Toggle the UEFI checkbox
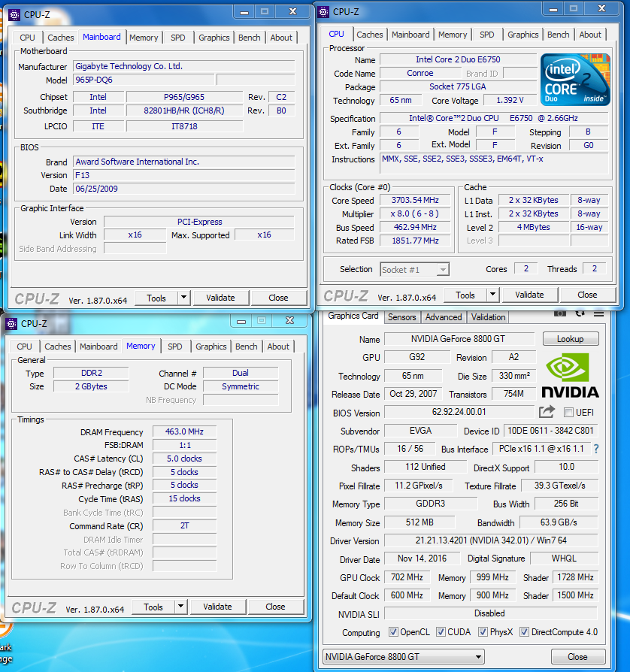Viewport: 630px width, 672px height. (x=568, y=413)
